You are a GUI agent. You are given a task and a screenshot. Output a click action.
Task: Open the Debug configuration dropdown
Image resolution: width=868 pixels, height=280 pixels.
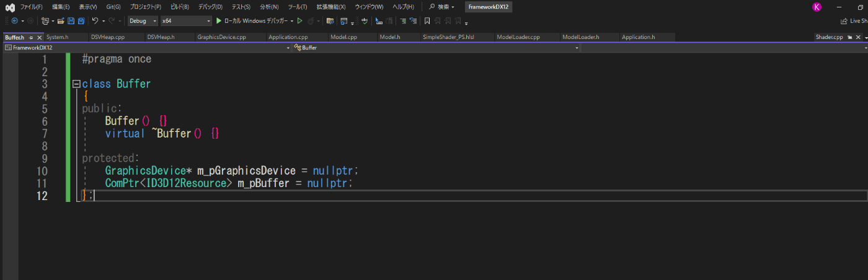tap(143, 20)
